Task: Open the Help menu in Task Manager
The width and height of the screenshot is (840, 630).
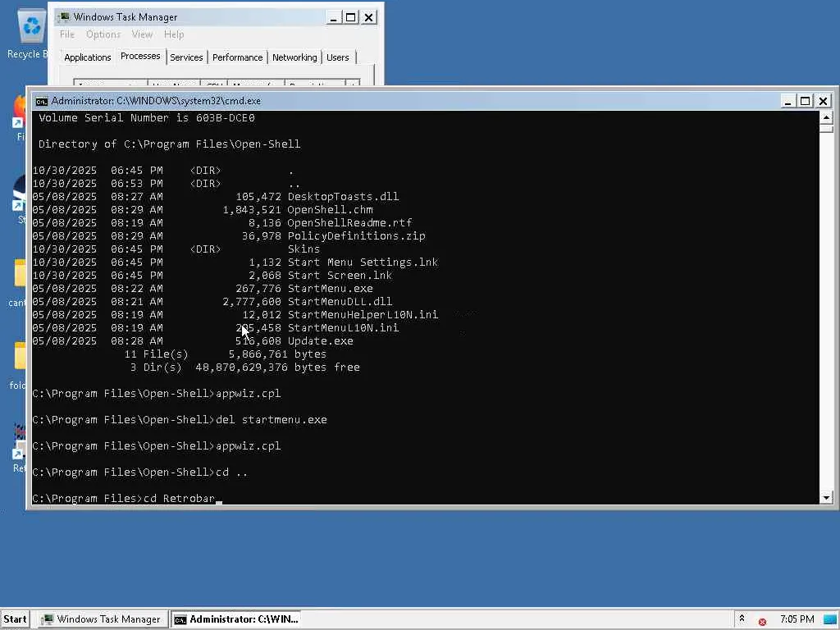Action: 174,34
